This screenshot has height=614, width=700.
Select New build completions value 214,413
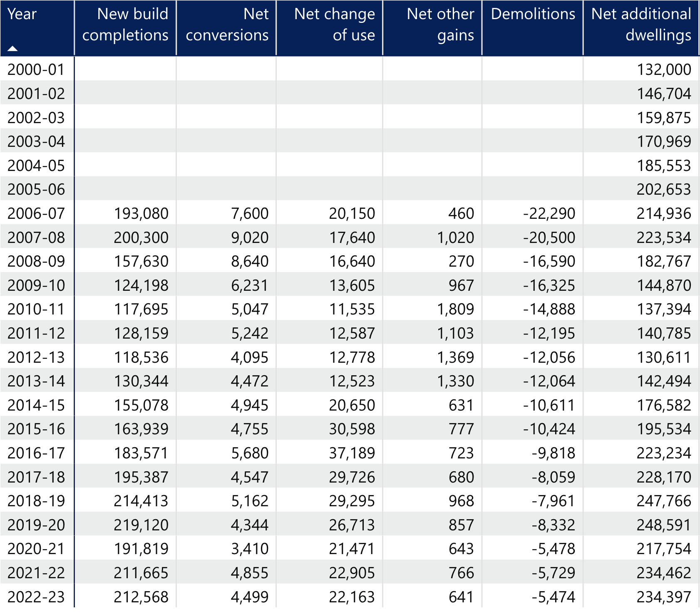[x=141, y=501]
